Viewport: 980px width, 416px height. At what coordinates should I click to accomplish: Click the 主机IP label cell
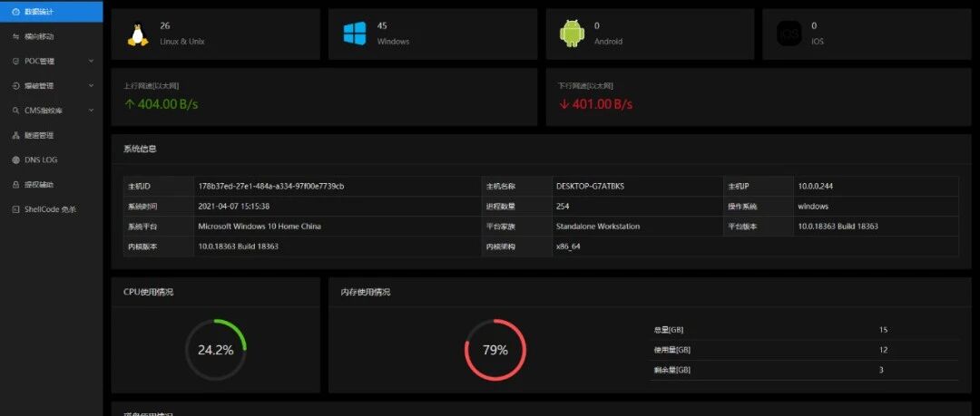[x=759, y=186]
